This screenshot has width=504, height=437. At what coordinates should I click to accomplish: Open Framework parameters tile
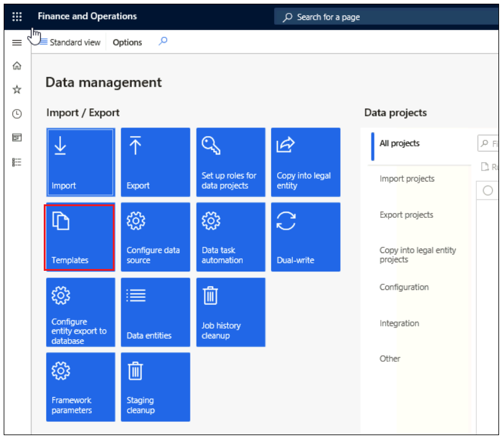coord(80,387)
